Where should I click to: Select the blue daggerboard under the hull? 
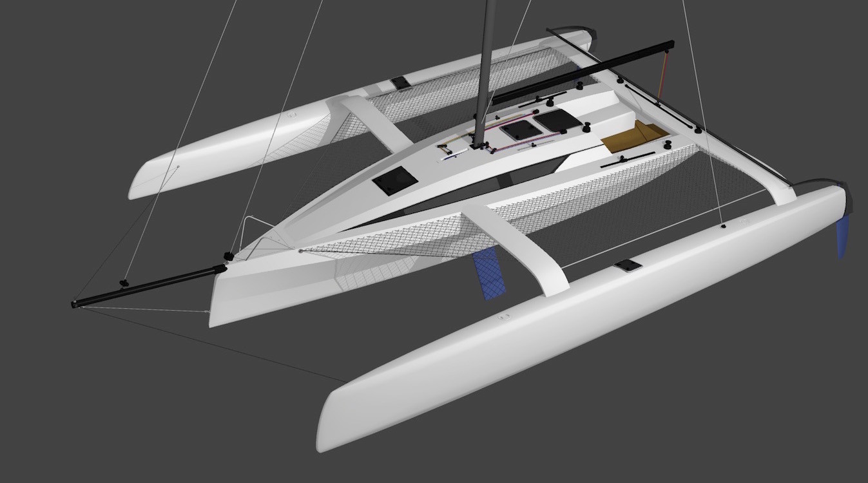[x=488, y=274]
